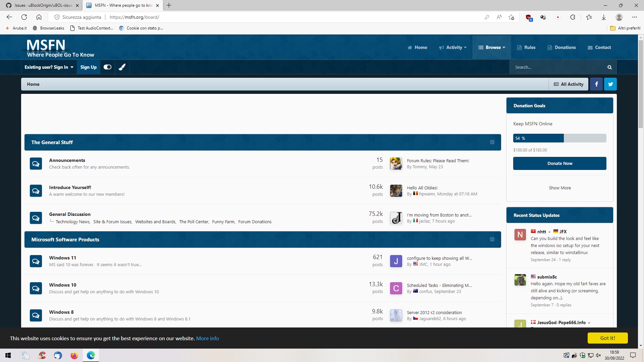Expand the Activity dropdown menu

(453, 48)
